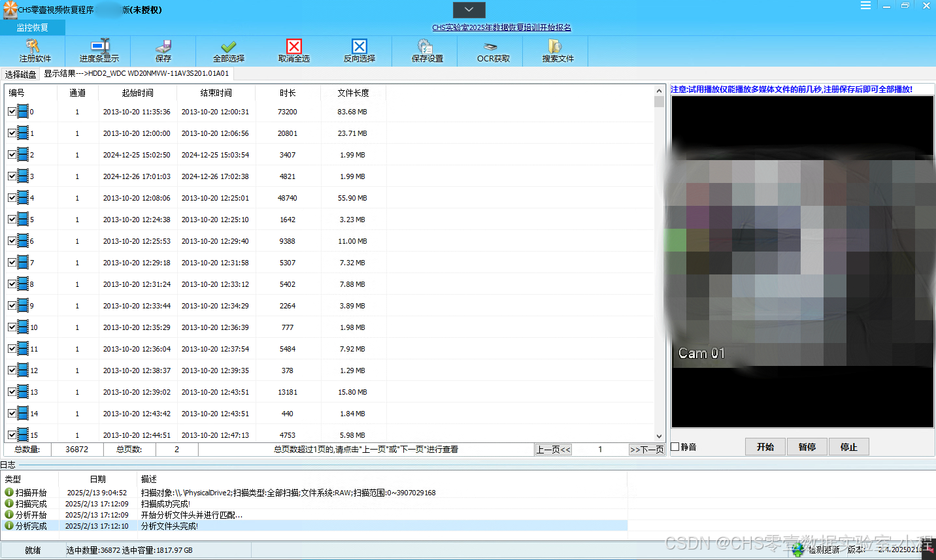936x560 pixels.
Task: Click the vertical scrollbar thumb of list
Action: pyautogui.click(x=659, y=101)
